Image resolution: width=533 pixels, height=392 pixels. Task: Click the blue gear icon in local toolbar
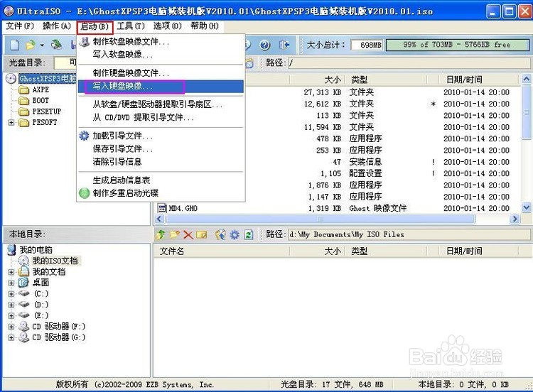click(235, 234)
